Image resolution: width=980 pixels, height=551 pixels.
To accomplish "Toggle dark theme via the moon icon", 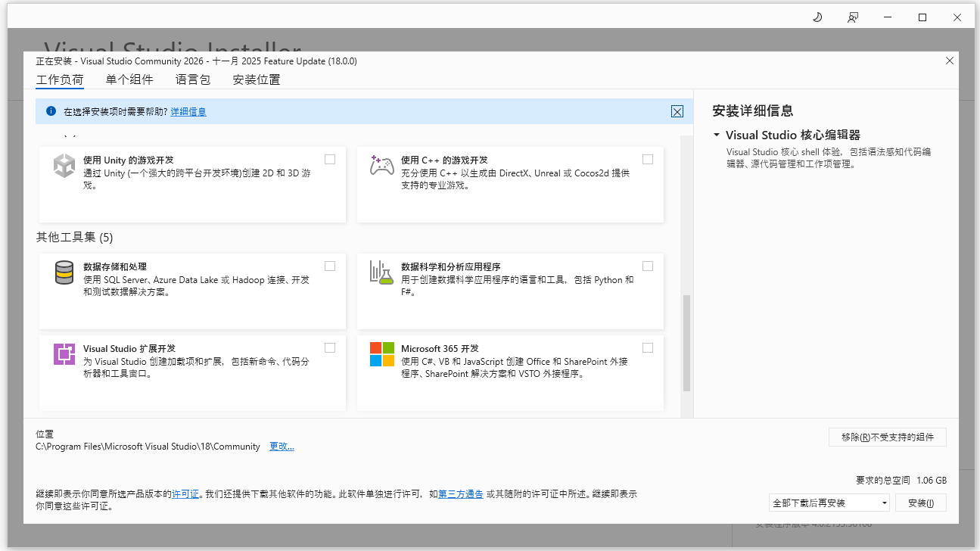I will point(817,16).
